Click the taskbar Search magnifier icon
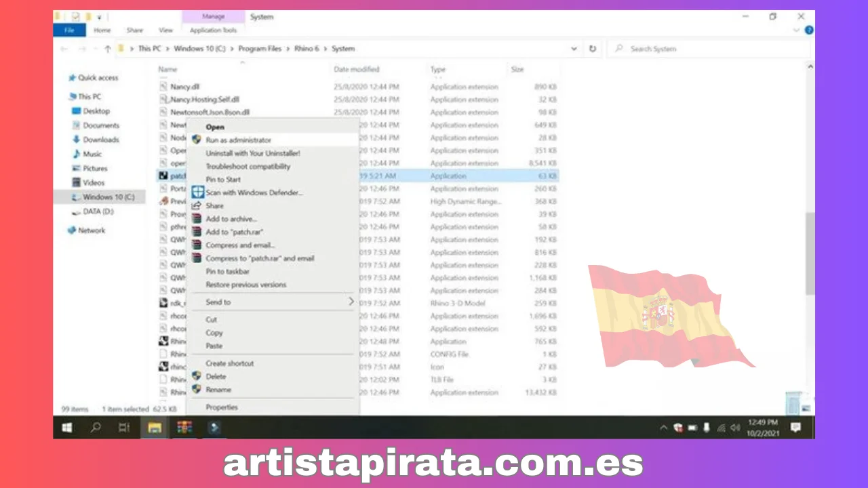 (x=96, y=428)
